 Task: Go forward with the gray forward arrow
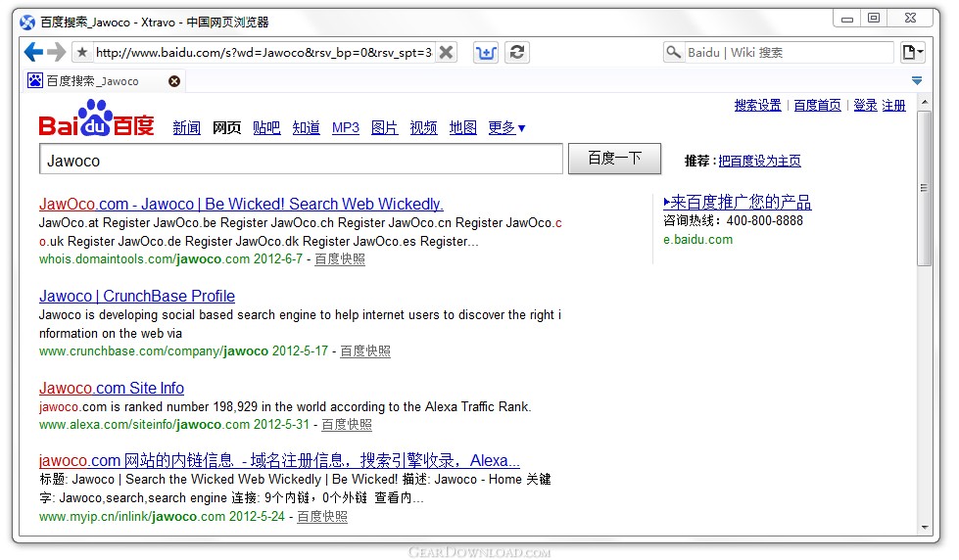pyautogui.click(x=57, y=52)
